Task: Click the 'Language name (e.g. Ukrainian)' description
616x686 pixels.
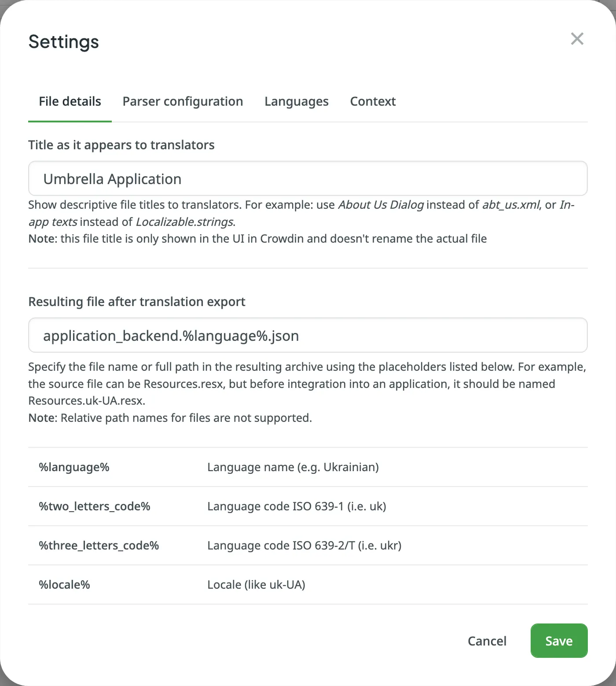Action: [x=293, y=467]
